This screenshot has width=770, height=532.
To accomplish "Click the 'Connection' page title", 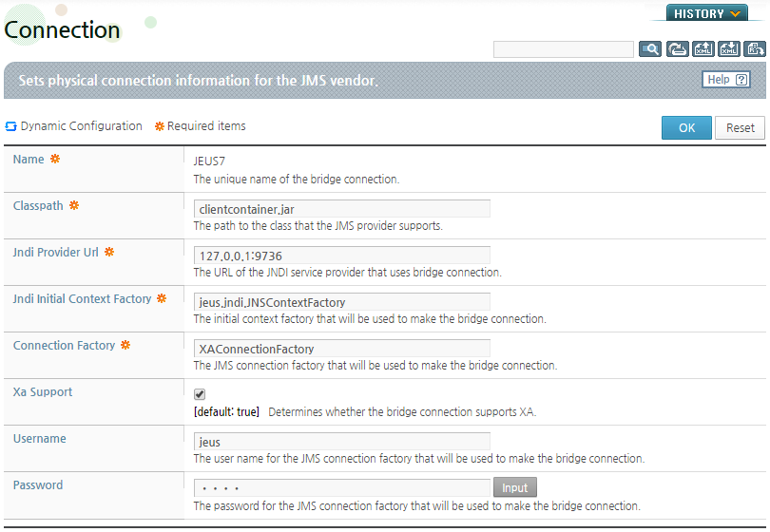I will pyautogui.click(x=62, y=30).
